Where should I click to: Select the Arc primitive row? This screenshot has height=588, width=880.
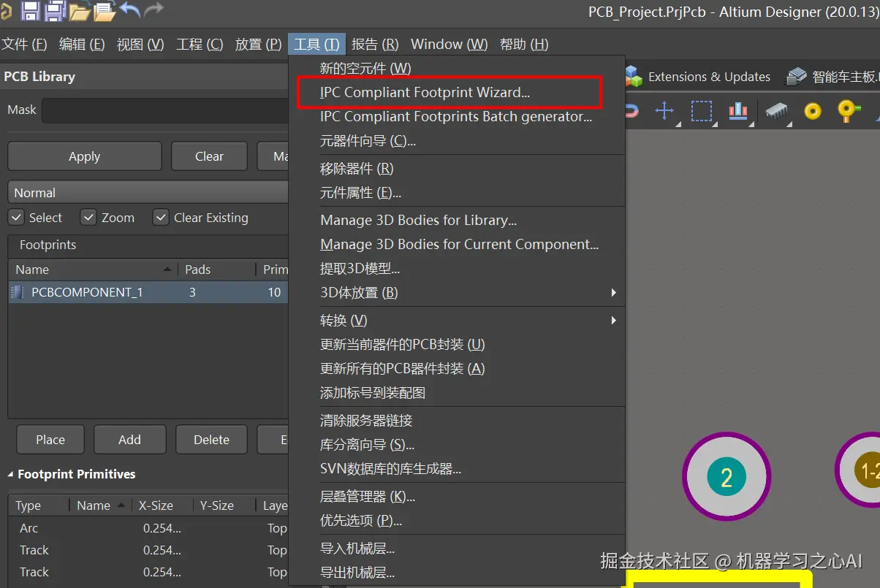click(x=149, y=528)
